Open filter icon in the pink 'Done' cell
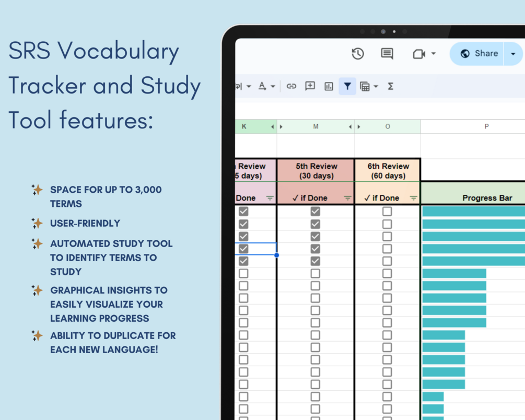Viewport: 525px width, 420px height. (x=270, y=199)
